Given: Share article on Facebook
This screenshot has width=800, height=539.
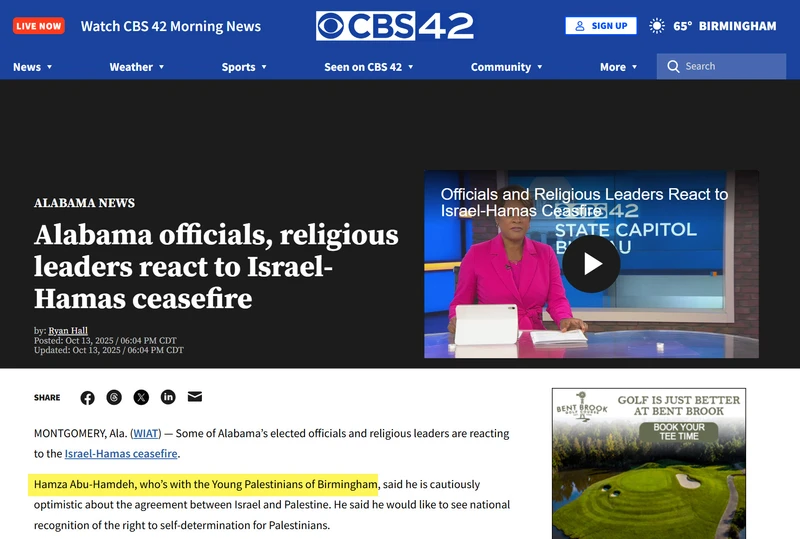Looking at the screenshot, I should 87,398.
